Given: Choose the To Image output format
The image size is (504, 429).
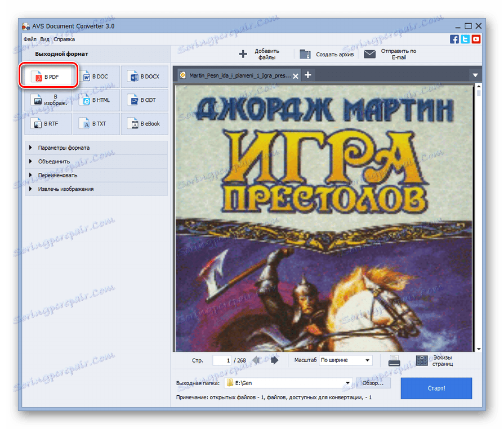Looking at the screenshot, I should [48, 100].
